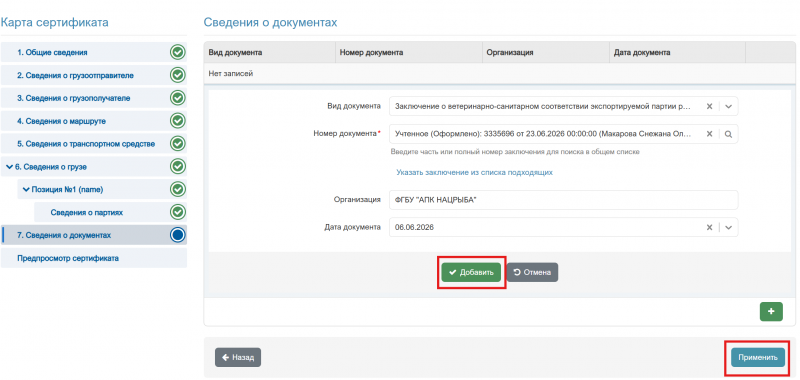Click the Назад button

tap(238, 358)
